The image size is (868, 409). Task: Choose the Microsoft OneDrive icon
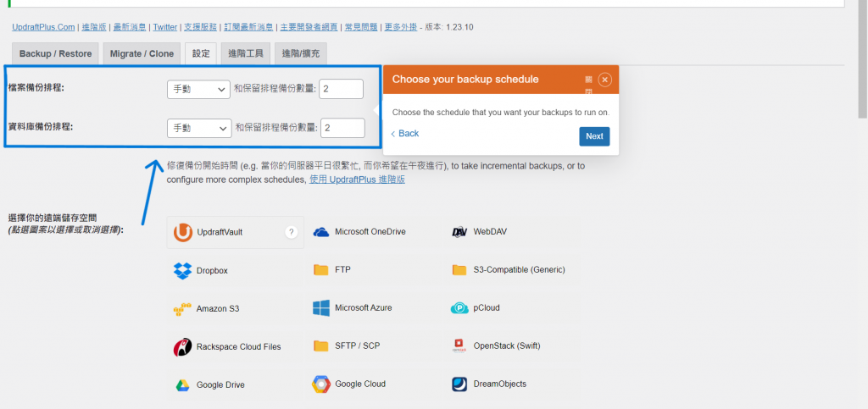click(321, 231)
